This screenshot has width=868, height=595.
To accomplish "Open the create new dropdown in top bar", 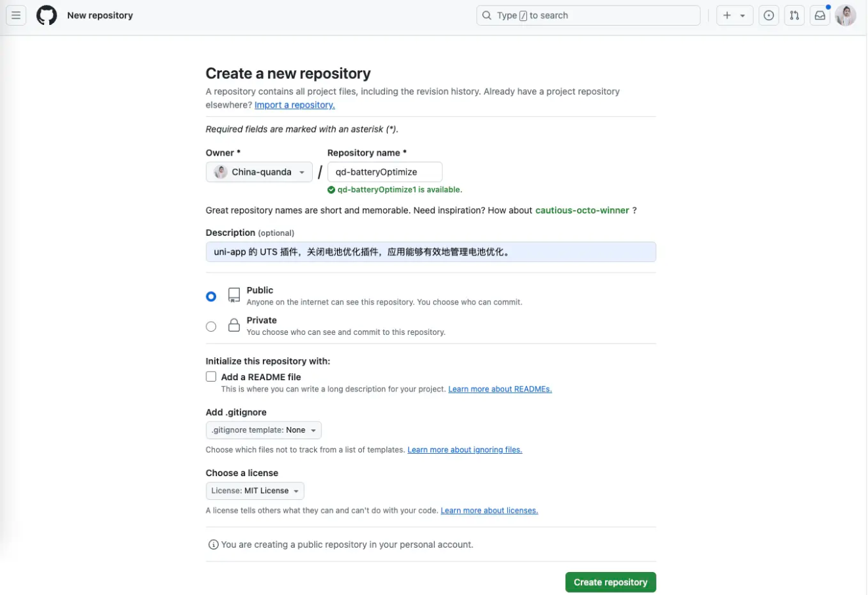I will pos(734,14).
